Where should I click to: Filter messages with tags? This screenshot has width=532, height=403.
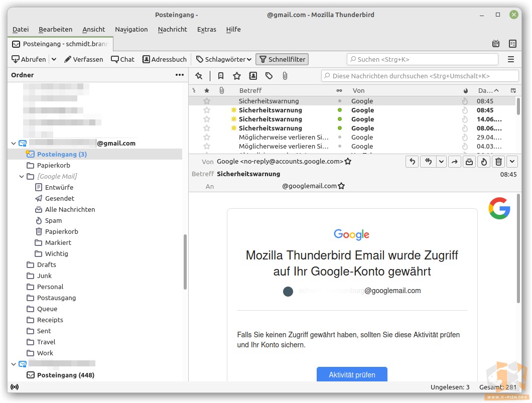coord(269,76)
